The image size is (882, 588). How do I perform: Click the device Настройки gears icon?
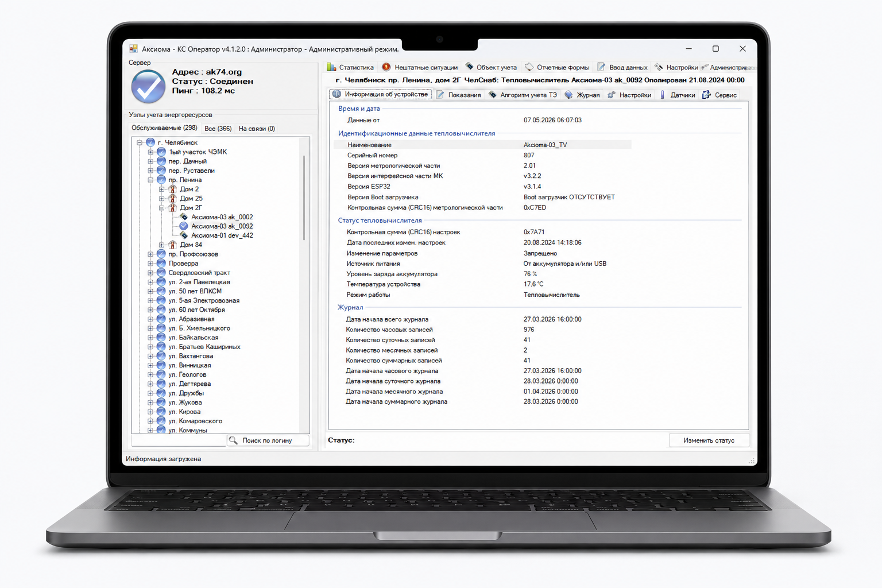coord(612,95)
